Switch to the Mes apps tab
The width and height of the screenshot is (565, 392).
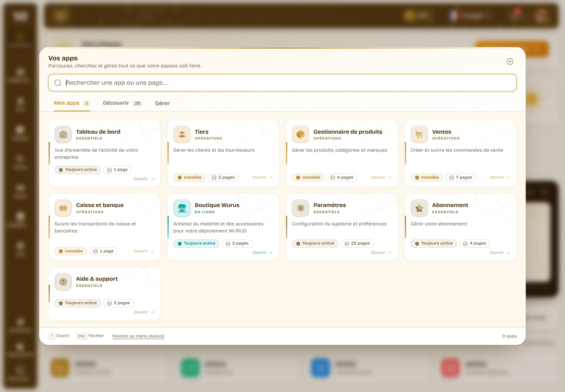(72, 103)
